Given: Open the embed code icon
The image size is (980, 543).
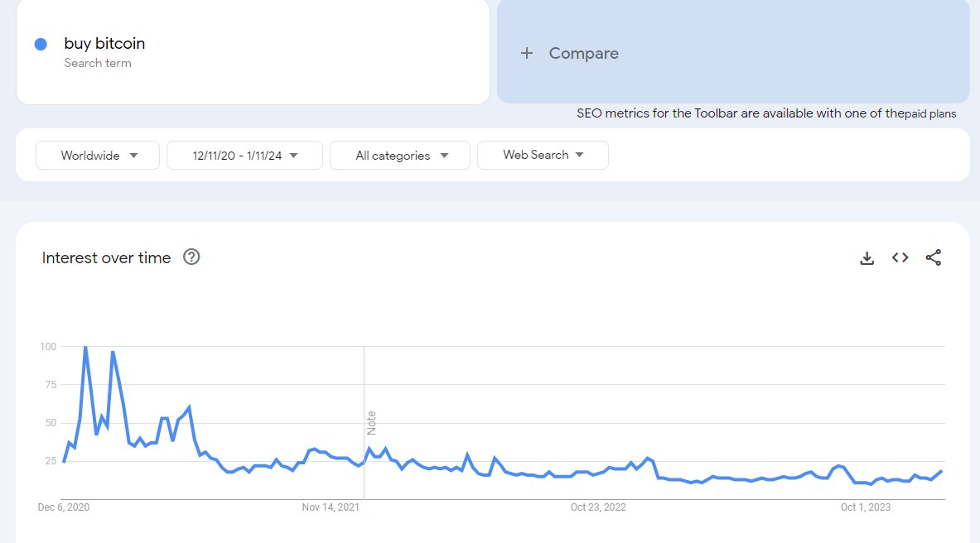Looking at the screenshot, I should (900, 258).
